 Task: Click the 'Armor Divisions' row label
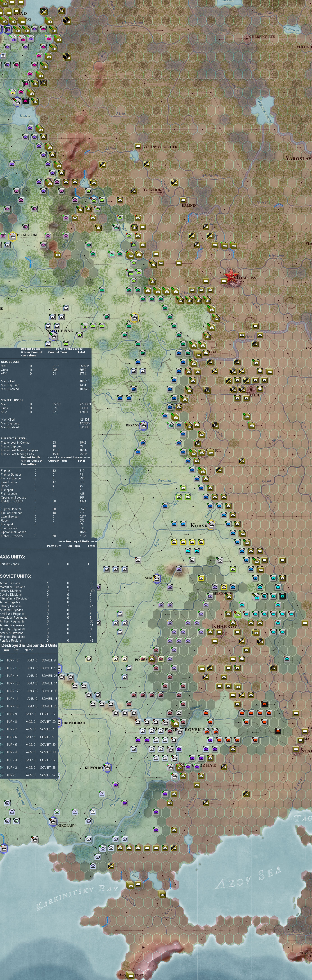point(10,583)
